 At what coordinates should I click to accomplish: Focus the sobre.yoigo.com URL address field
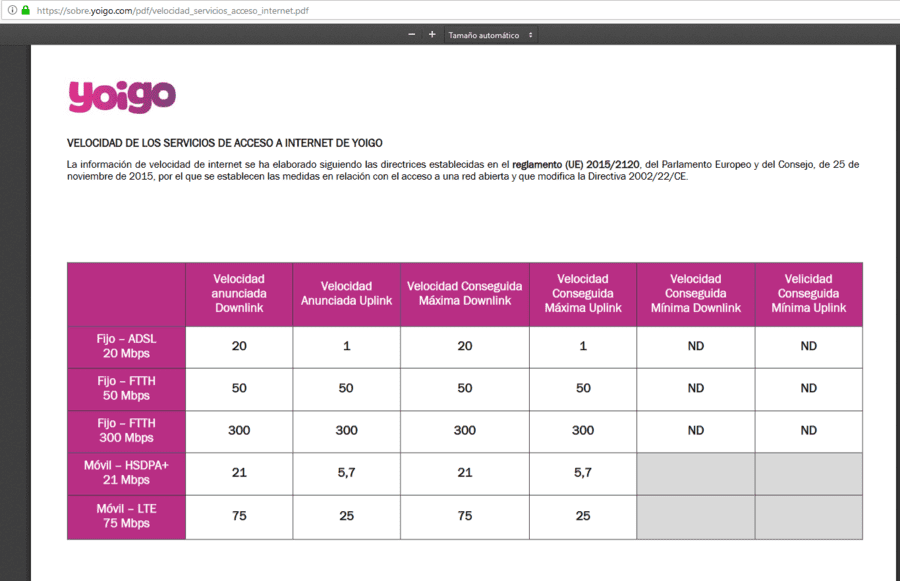172,10
